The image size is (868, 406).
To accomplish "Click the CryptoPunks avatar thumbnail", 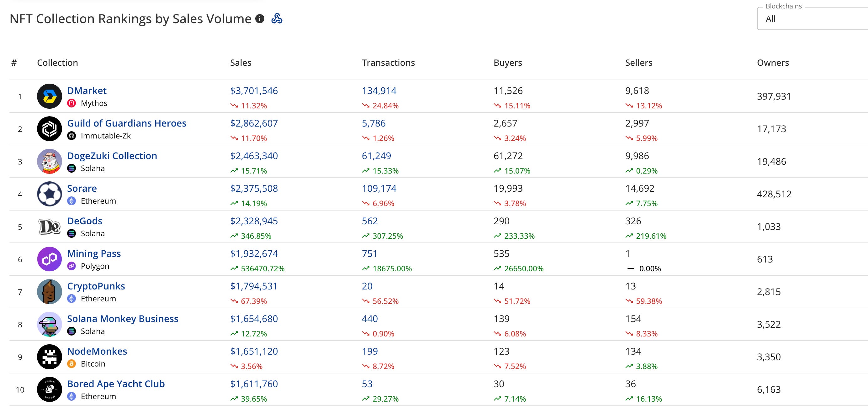I will coord(49,292).
